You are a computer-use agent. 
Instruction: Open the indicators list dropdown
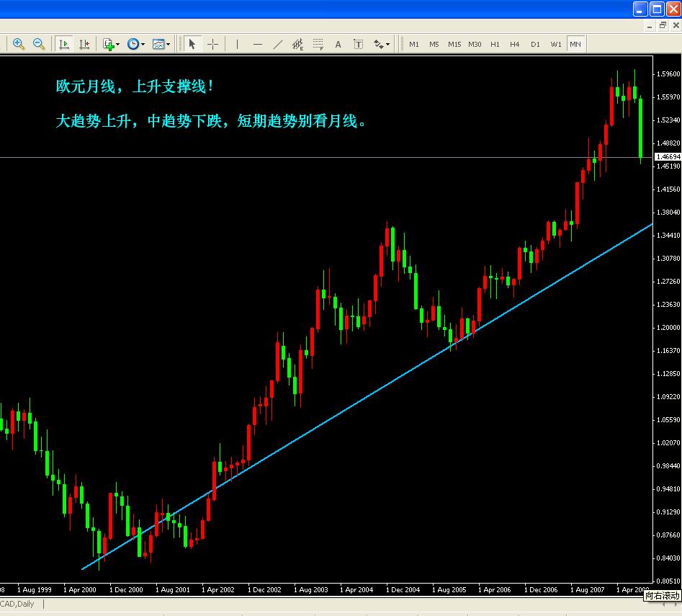tap(111, 44)
